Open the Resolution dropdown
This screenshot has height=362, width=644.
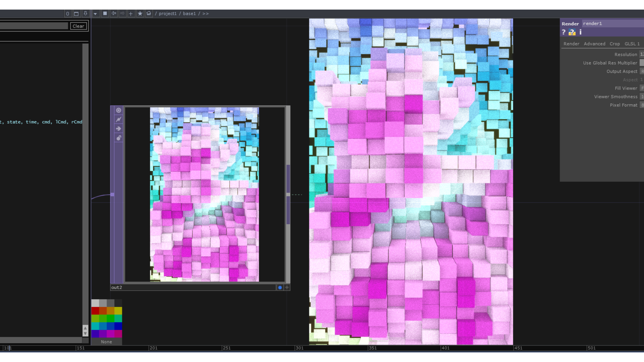coord(642,54)
